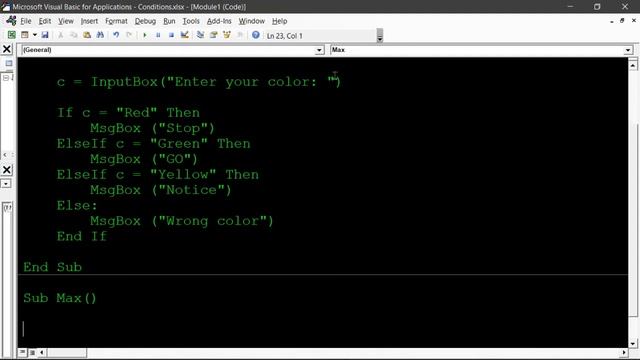Click the Toolbox icon in toolbar
Screen dimensions: 640x360
click(240, 35)
